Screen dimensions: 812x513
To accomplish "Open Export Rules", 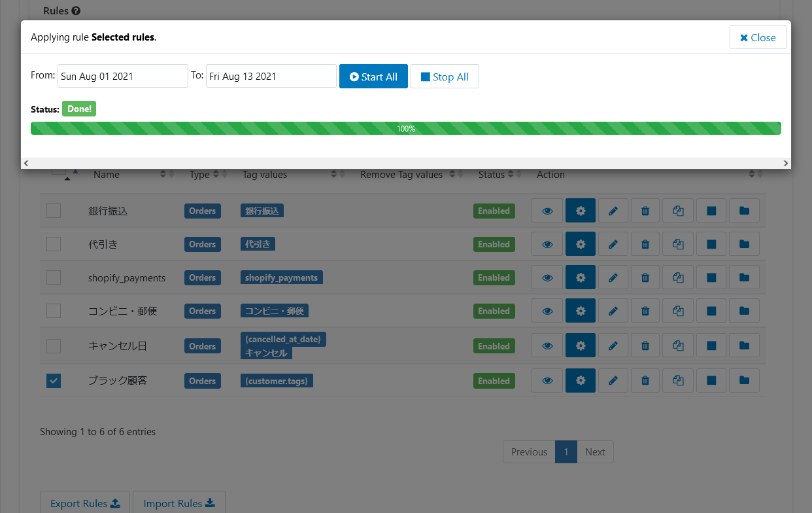I will pyautogui.click(x=84, y=503).
